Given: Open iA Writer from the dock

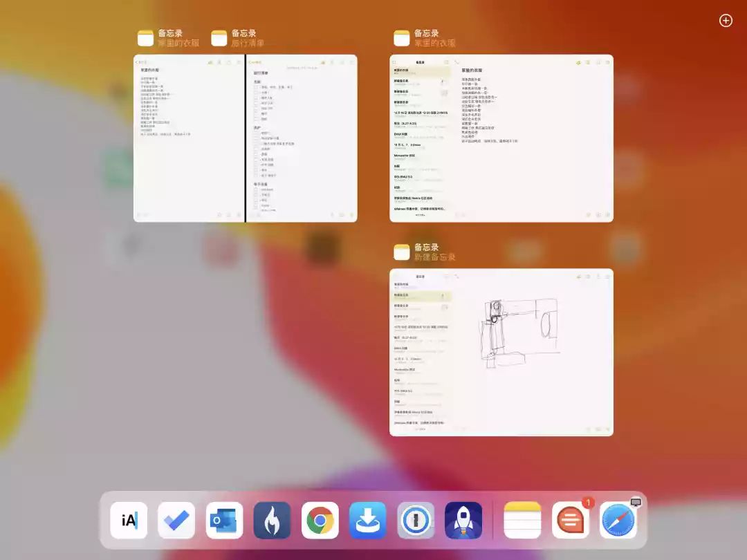Looking at the screenshot, I should pos(129,520).
